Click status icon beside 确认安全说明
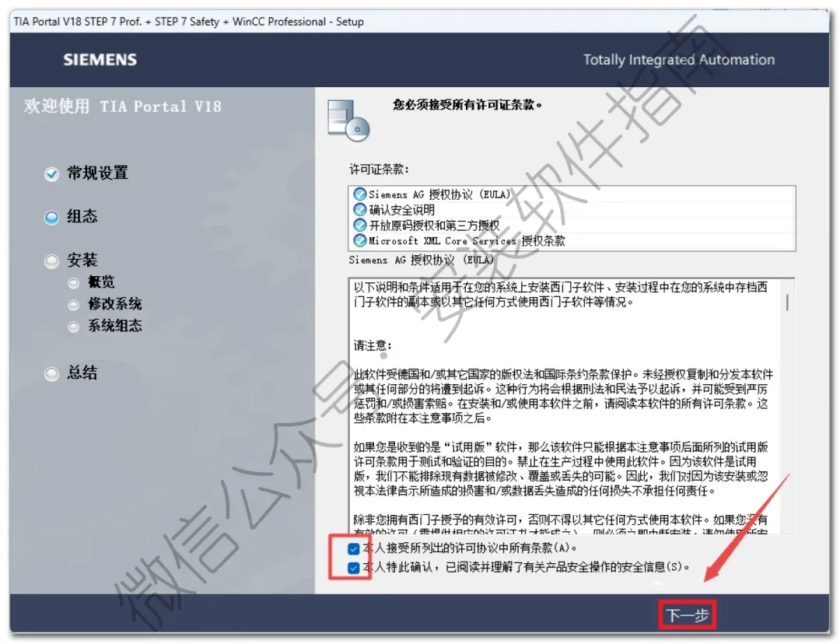The image size is (840, 644). [x=360, y=209]
